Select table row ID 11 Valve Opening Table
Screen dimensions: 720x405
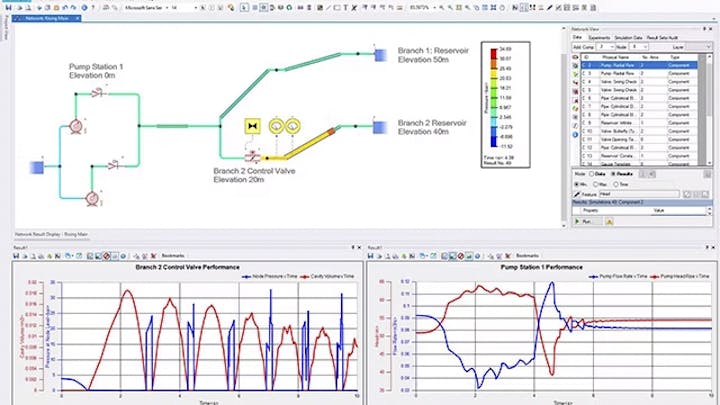tap(639, 139)
